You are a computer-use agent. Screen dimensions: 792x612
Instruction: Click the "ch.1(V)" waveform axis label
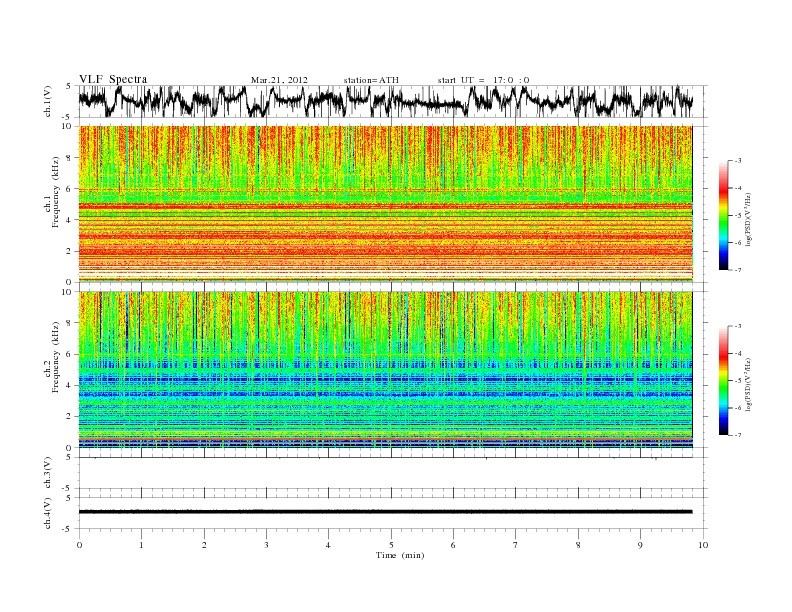click(47, 101)
